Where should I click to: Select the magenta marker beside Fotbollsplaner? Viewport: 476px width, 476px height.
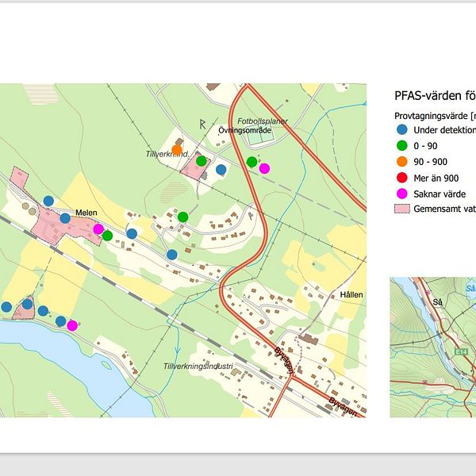coord(264,168)
